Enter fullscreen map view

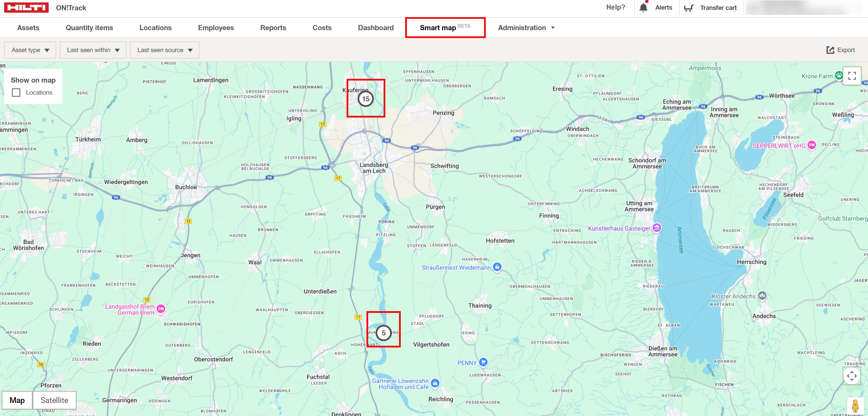pos(853,76)
